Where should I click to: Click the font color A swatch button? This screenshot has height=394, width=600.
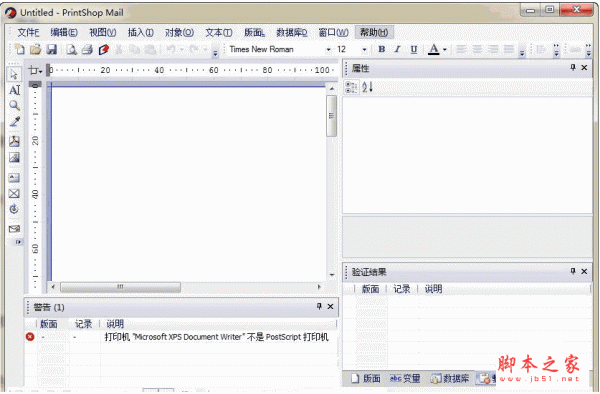[x=434, y=49]
